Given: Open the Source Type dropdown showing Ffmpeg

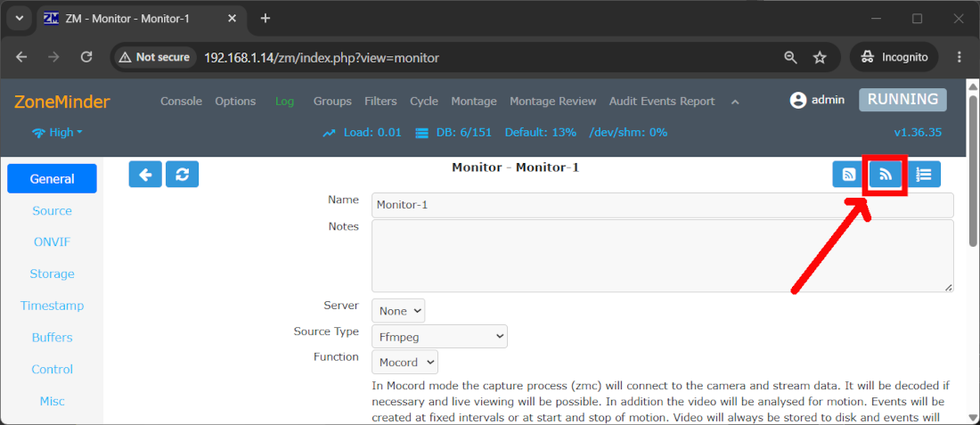Looking at the screenshot, I should pyautogui.click(x=439, y=336).
